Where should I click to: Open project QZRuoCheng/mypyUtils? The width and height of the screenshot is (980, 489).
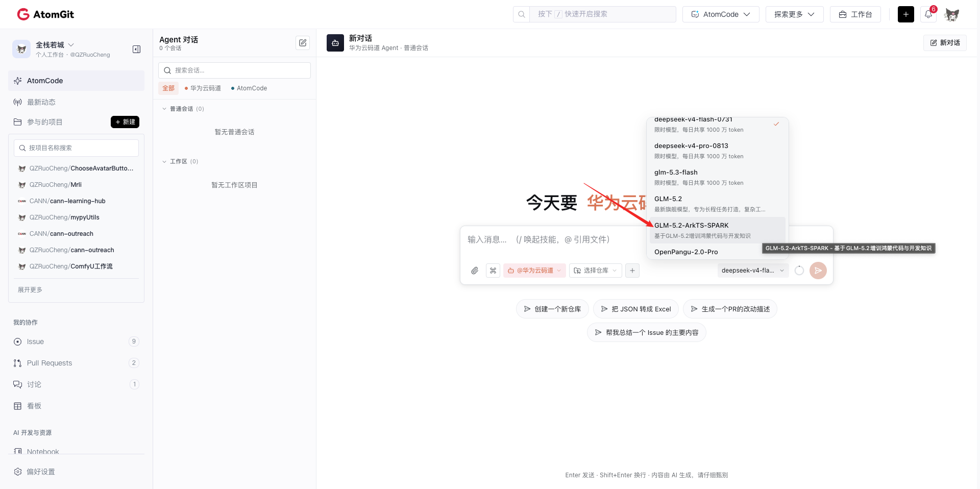pyautogui.click(x=76, y=217)
